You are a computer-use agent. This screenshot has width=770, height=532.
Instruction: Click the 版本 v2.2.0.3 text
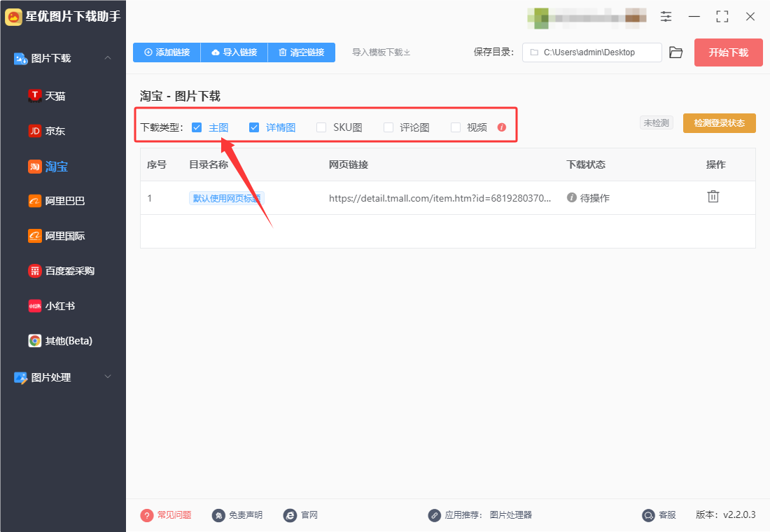pos(726,514)
